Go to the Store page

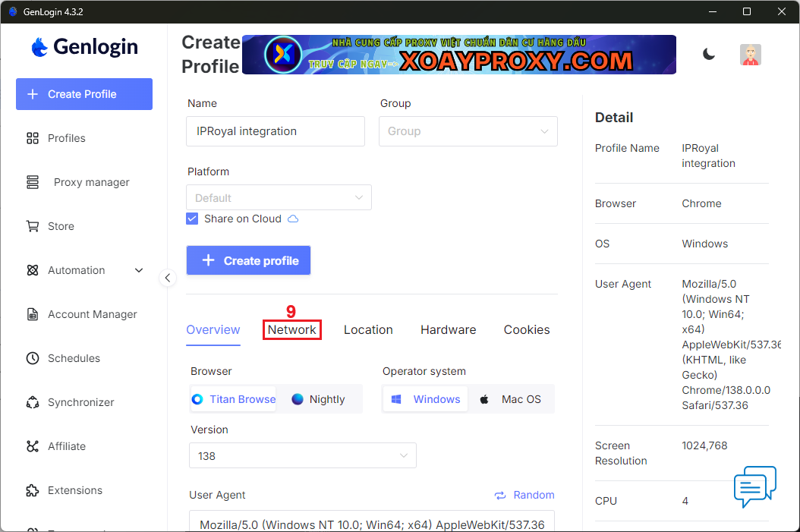[x=61, y=226]
